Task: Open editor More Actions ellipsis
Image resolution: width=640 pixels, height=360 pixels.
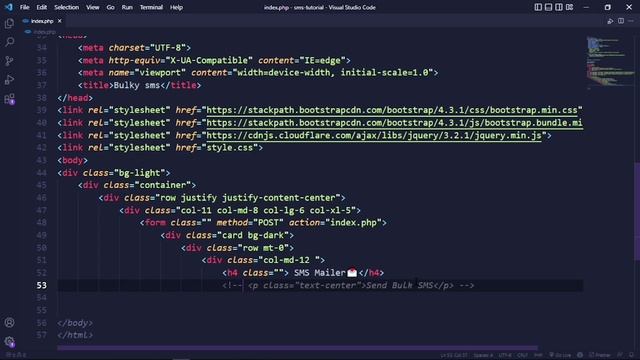Action: tap(631, 21)
